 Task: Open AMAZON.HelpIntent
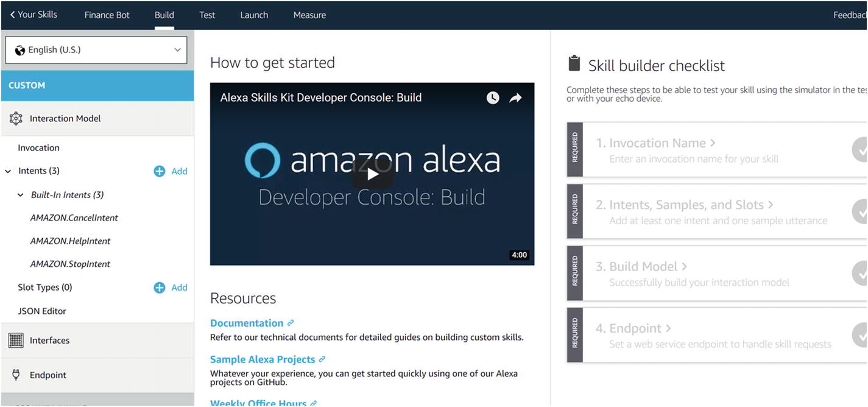(x=71, y=241)
